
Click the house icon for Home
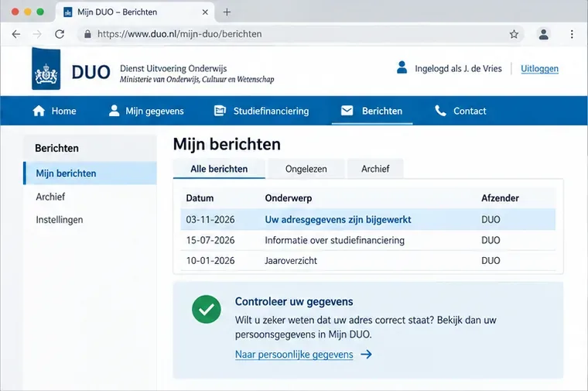39,111
